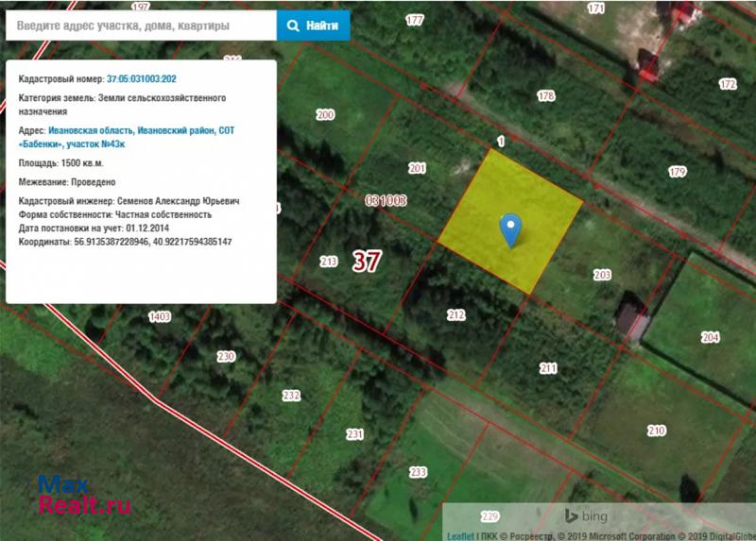
Task: Click the large red 37 district label
Action: point(366,262)
